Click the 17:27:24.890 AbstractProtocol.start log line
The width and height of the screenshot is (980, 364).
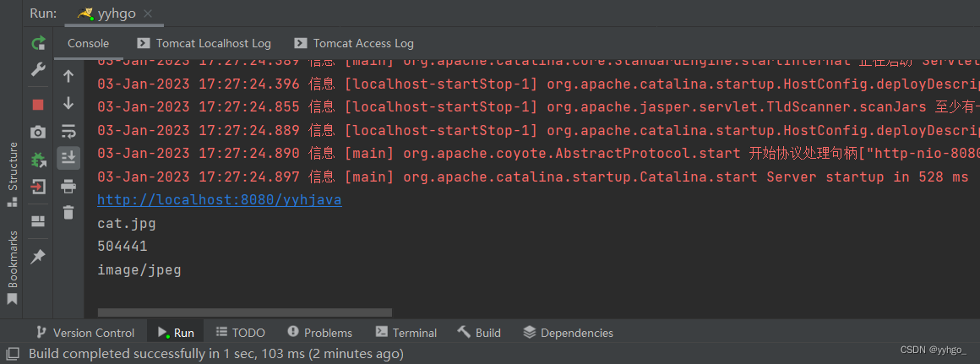pos(539,154)
